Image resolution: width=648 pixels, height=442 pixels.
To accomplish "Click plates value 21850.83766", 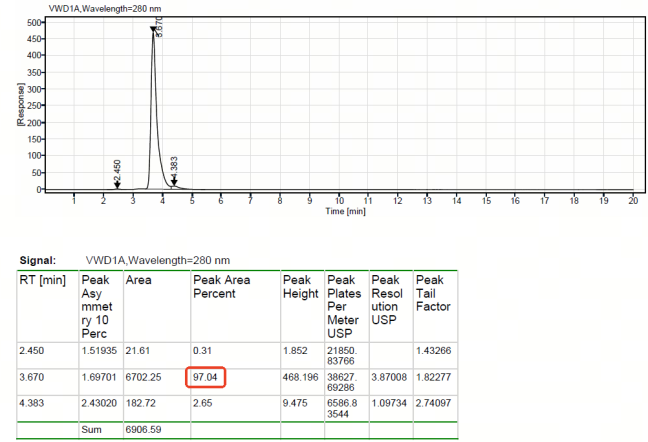I will point(342,356).
